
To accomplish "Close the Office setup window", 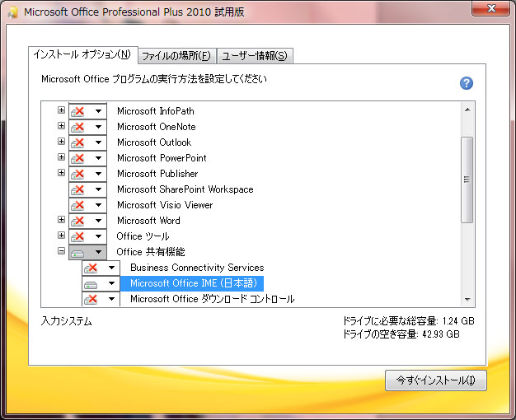I will [491, 8].
